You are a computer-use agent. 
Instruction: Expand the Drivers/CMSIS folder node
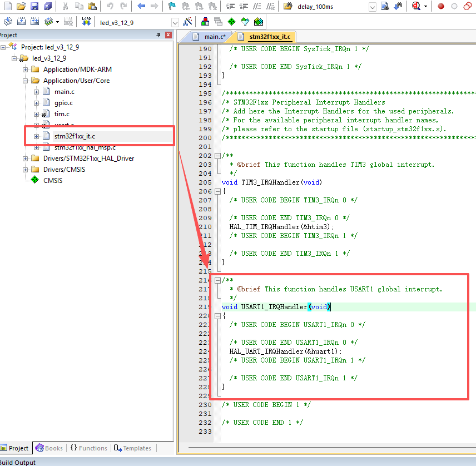[x=25, y=170]
